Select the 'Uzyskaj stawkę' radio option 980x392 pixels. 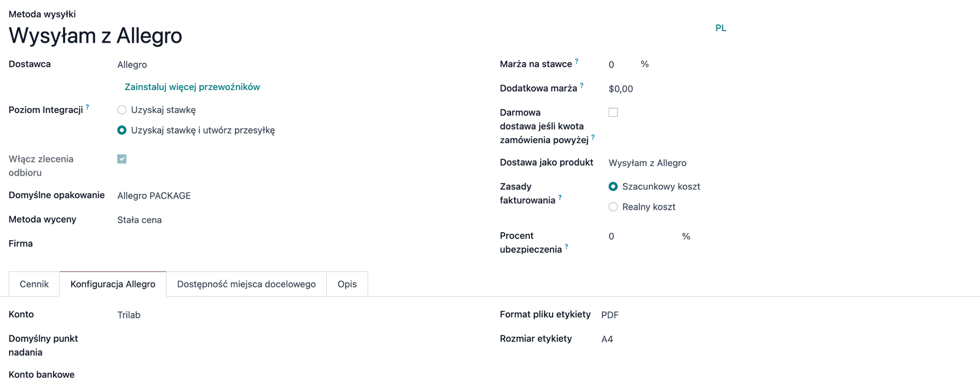click(x=122, y=110)
